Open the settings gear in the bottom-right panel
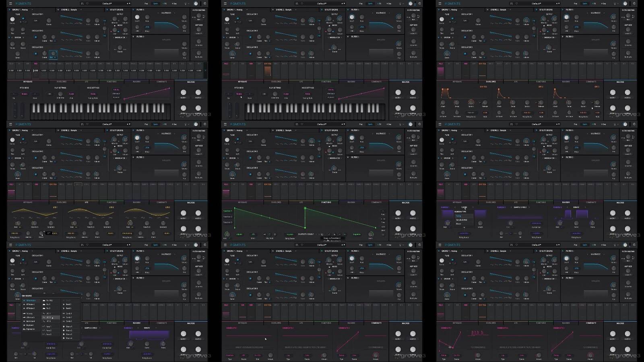 (x=634, y=245)
